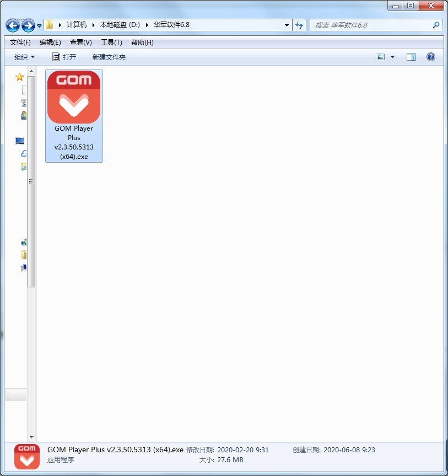This screenshot has height=476, width=448.
Task: Open the address bar history dropdown
Action: pos(287,25)
